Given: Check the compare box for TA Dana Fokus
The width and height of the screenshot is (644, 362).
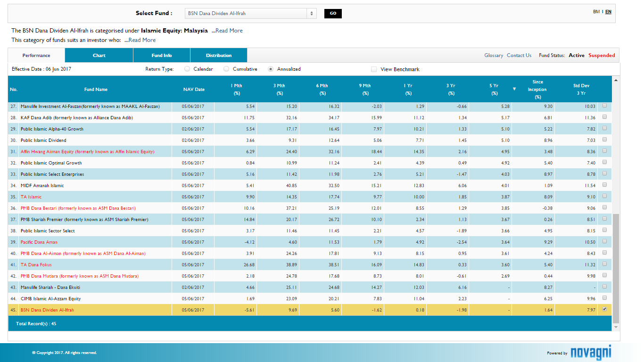Looking at the screenshot, I should coord(604,264).
